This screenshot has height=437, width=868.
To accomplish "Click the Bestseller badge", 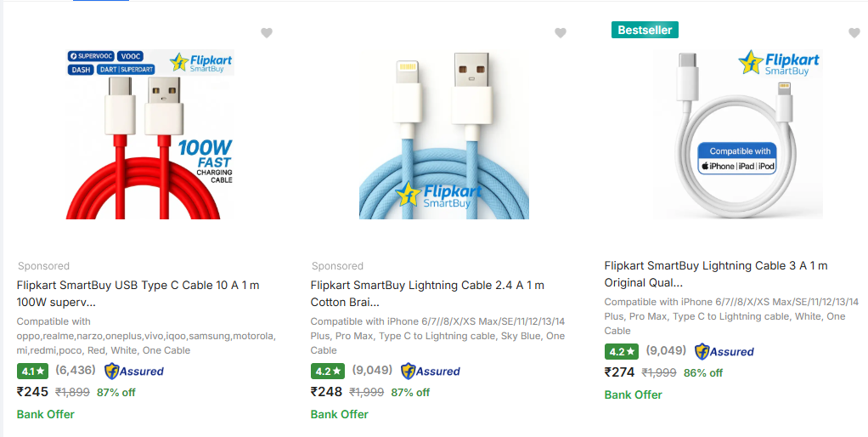I will (645, 30).
